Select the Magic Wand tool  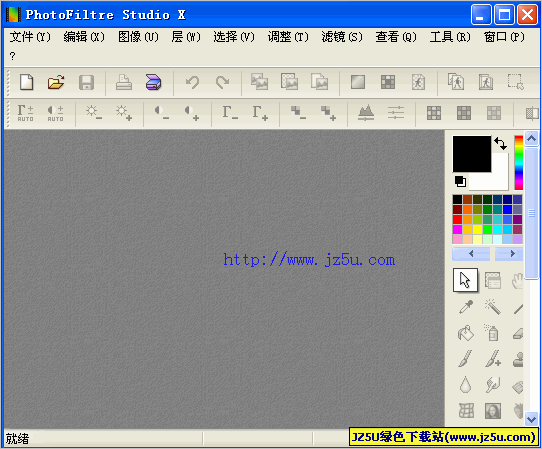pos(493,307)
